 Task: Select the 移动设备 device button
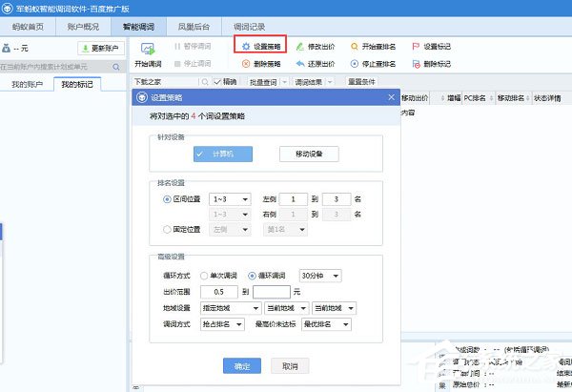coord(309,154)
